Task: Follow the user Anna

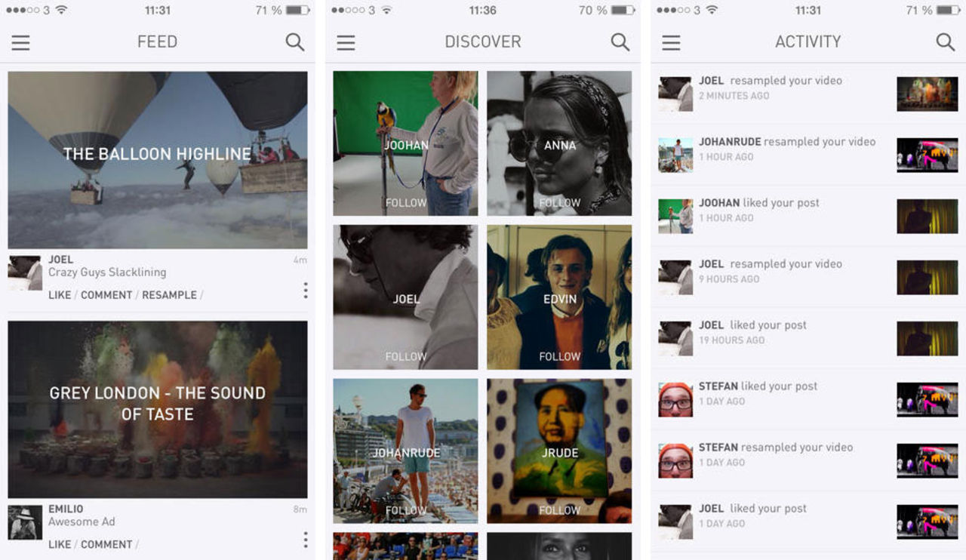Action: click(559, 202)
